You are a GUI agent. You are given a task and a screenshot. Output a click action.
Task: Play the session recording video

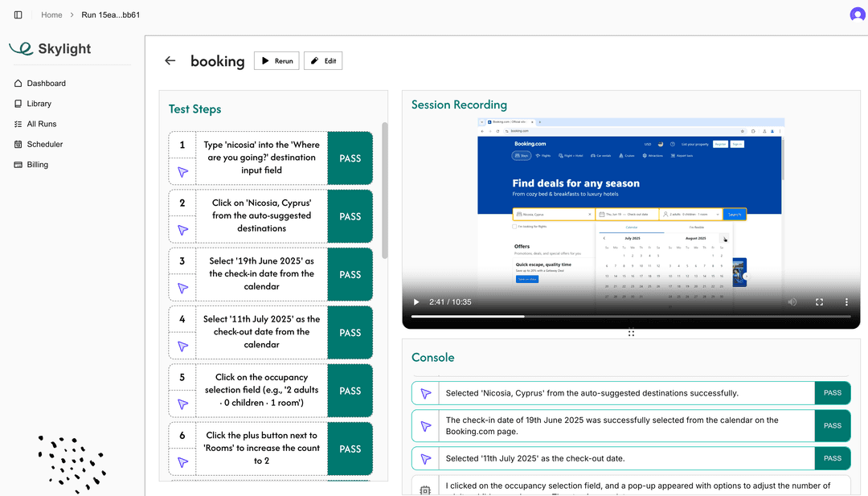coord(416,301)
